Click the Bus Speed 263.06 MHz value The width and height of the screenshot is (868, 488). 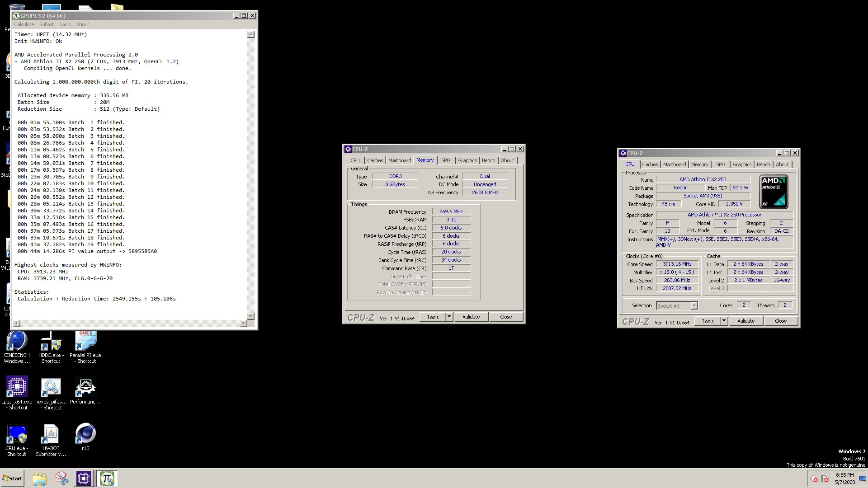[677, 281]
